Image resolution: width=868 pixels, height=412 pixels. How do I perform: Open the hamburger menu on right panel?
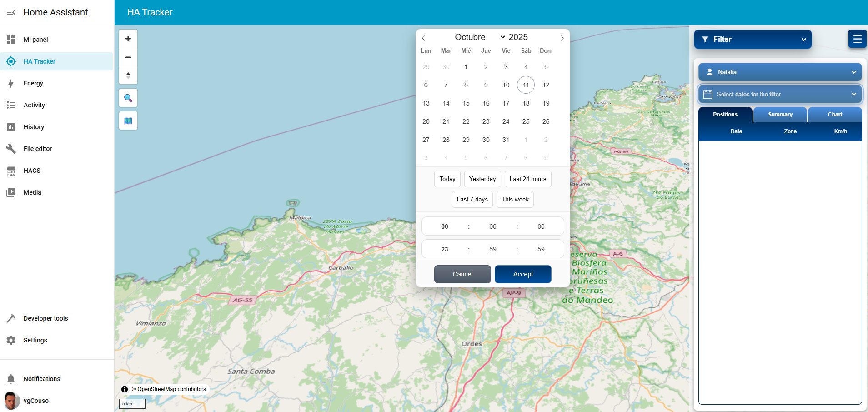tap(857, 39)
